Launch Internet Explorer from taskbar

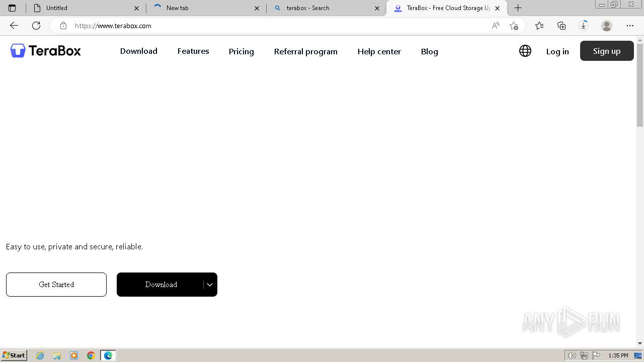click(x=40, y=355)
